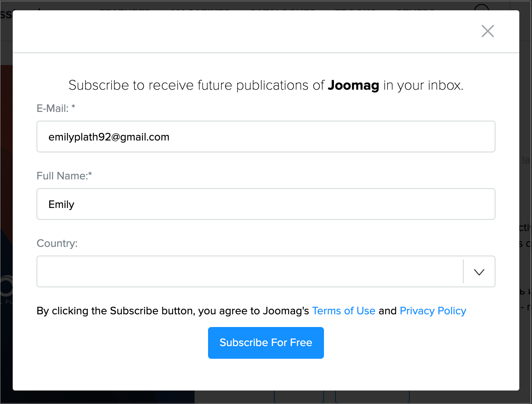Click the dimmed overlay right of the dialog
The width and height of the screenshot is (532, 404).
[x=526, y=198]
